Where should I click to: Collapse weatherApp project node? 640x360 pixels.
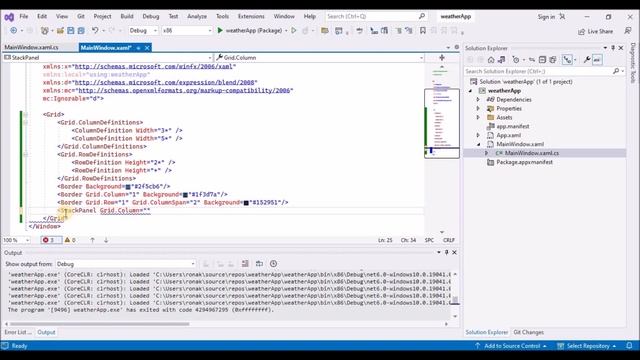[x=470, y=91]
